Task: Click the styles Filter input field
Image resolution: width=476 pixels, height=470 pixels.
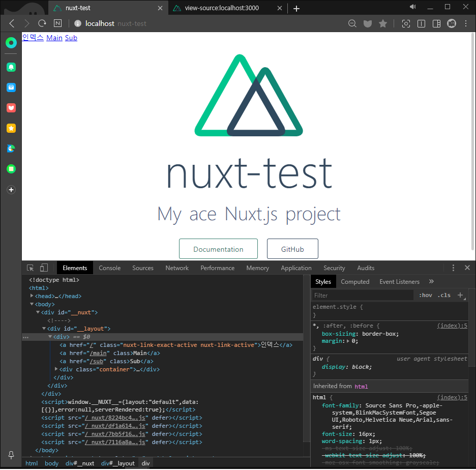Action: click(363, 295)
